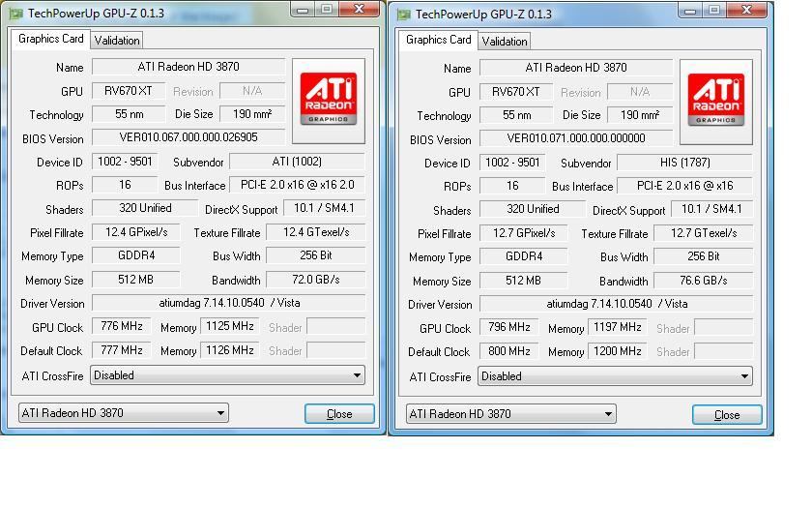
Task: Click GPU-Z title bar icon in right window
Action: click(x=404, y=15)
